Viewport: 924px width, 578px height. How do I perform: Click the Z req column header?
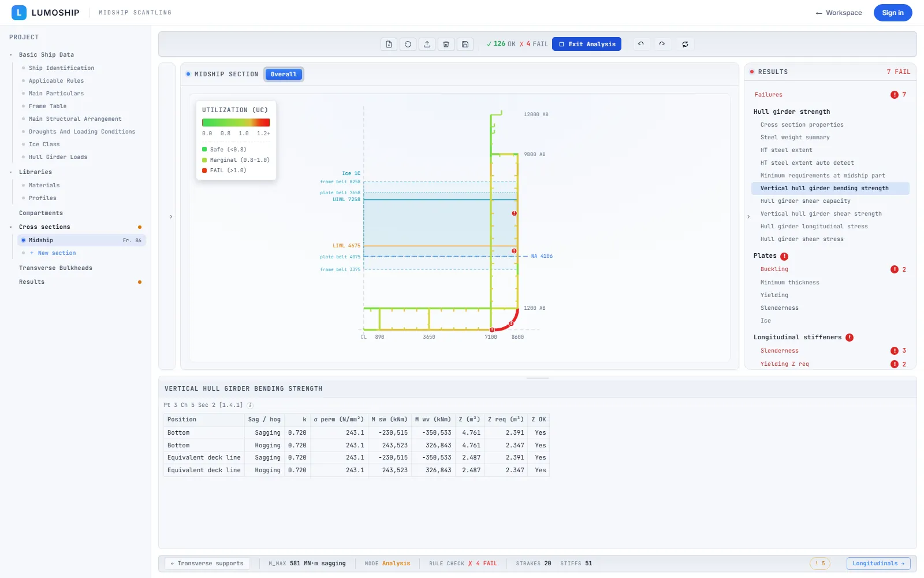coord(505,420)
